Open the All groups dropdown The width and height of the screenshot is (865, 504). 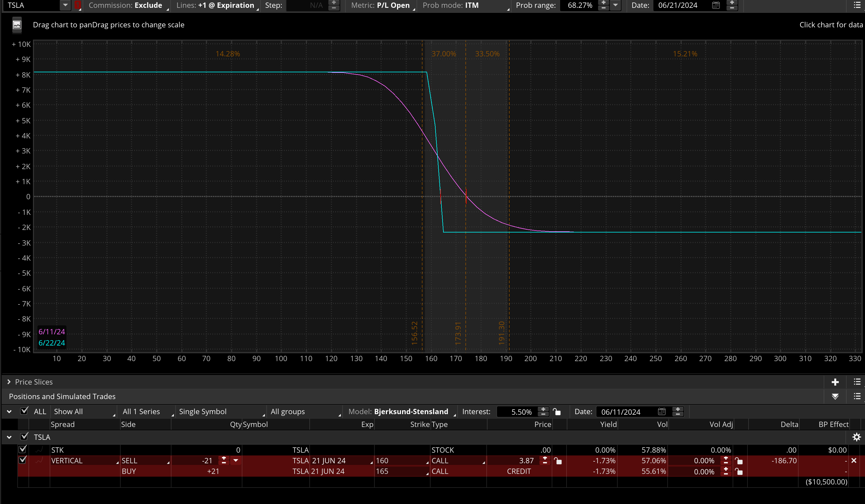point(305,411)
